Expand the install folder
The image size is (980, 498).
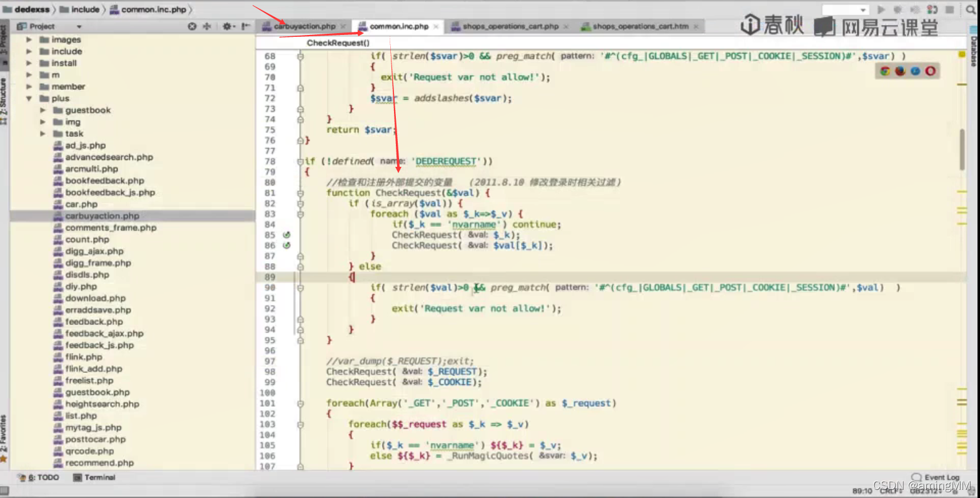coord(29,63)
